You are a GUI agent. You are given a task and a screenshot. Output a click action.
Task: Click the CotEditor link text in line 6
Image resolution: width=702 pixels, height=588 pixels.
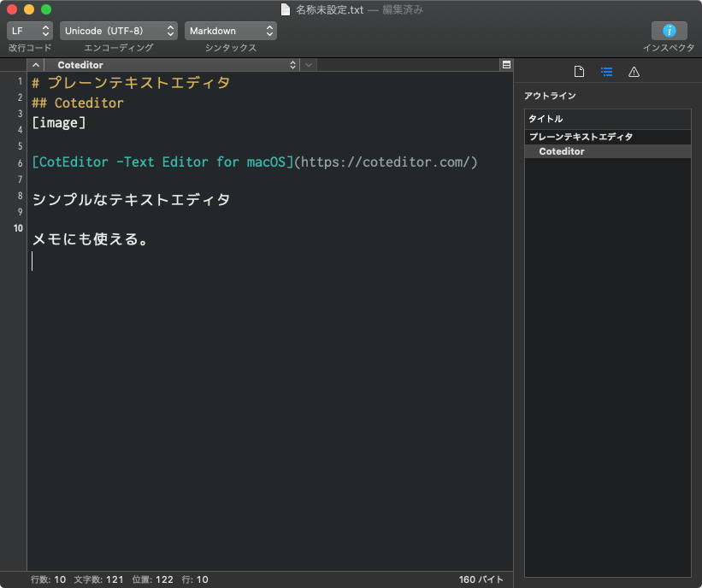point(162,162)
